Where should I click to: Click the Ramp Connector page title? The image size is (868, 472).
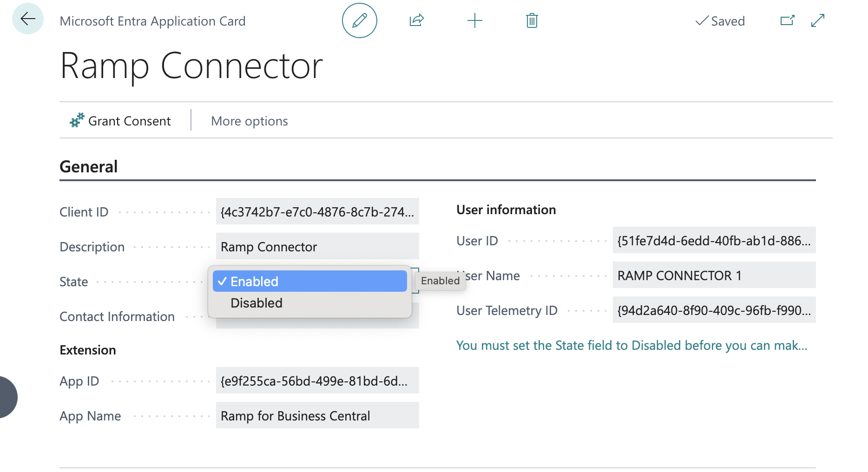pos(191,66)
